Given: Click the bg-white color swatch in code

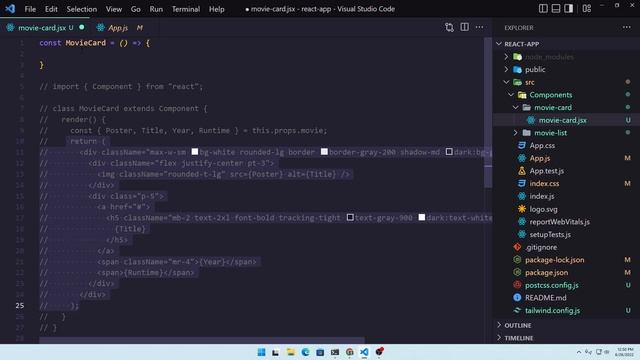Looking at the screenshot, I should coord(195,152).
